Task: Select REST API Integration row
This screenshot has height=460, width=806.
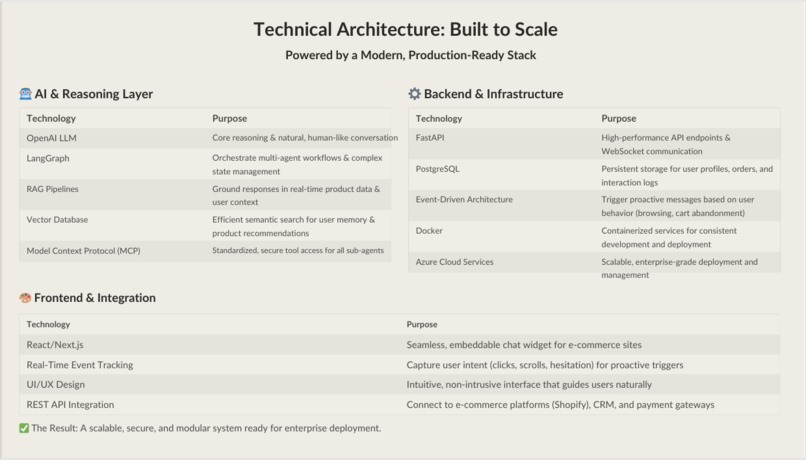Action: [399, 404]
